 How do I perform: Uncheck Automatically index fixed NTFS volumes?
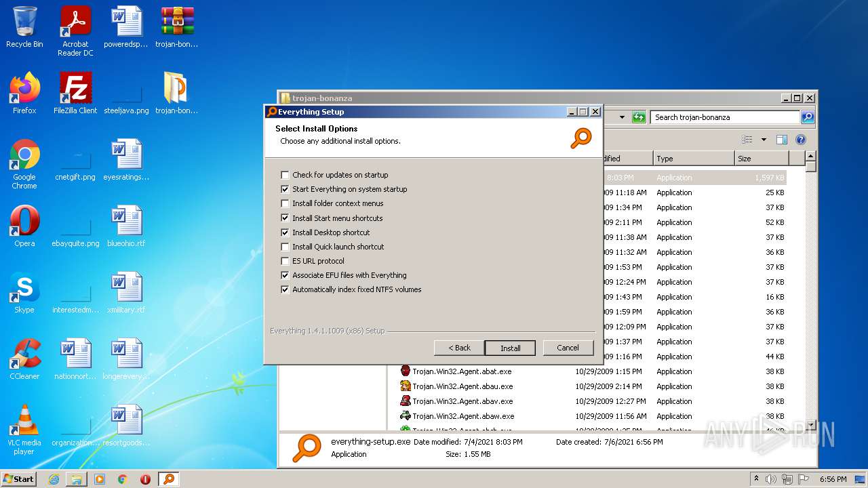coord(285,289)
